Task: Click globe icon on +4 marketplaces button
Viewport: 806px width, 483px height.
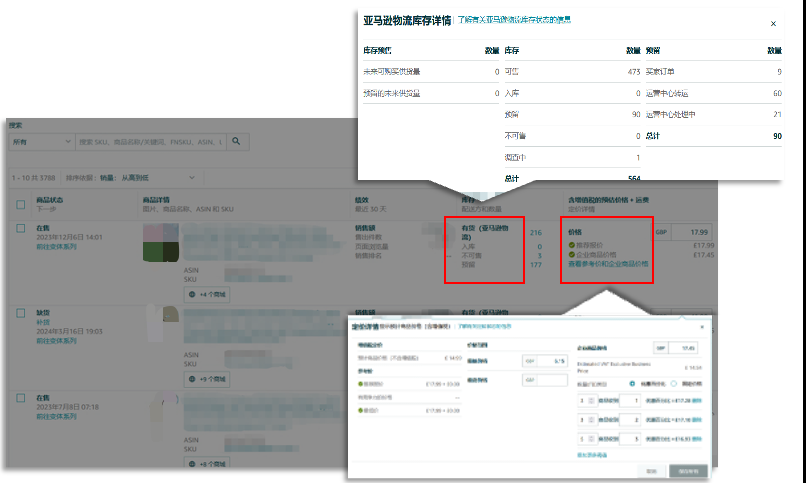Action: tap(191, 295)
